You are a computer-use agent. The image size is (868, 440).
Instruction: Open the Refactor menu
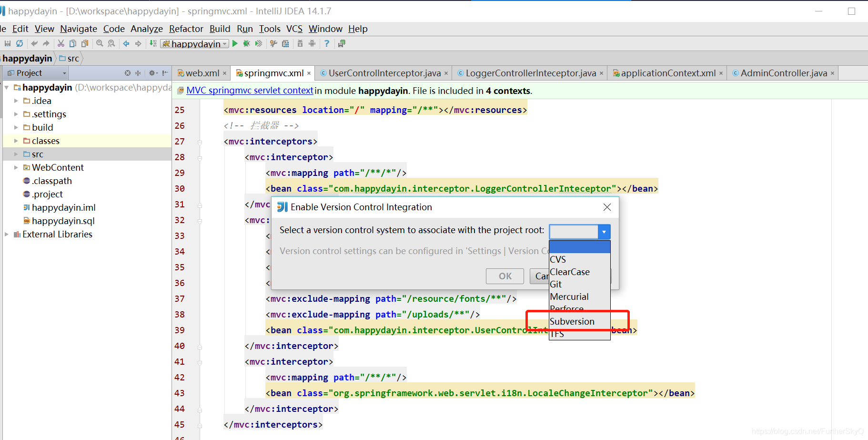click(x=186, y=29)
